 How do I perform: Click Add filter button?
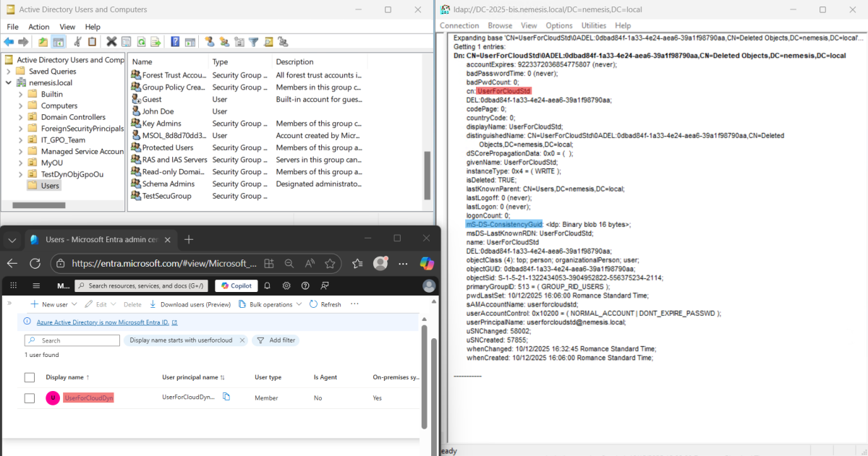tap(275, 340)
